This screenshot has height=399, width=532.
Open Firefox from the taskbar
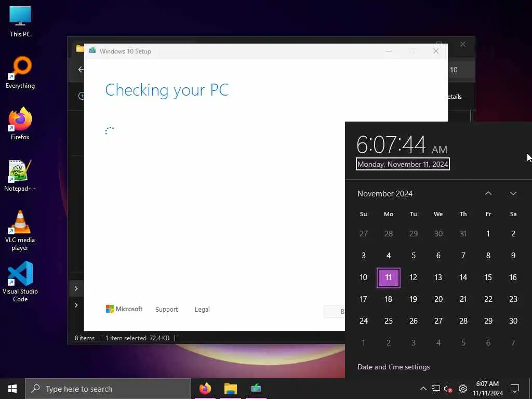tap(205, 389)
